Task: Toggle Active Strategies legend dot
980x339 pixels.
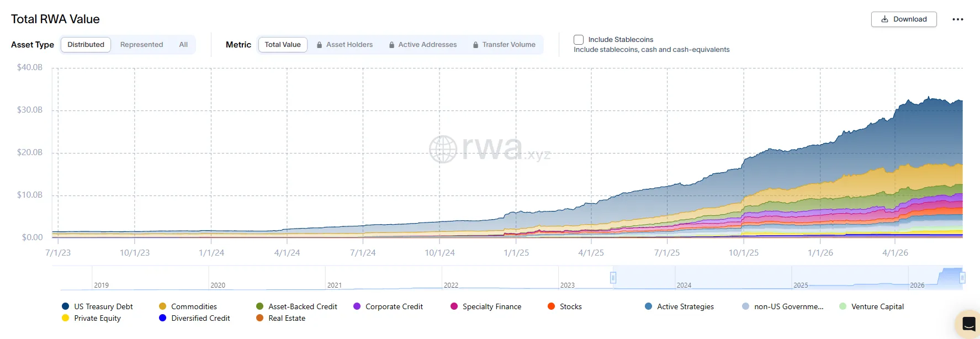Action: pos(648,306)
